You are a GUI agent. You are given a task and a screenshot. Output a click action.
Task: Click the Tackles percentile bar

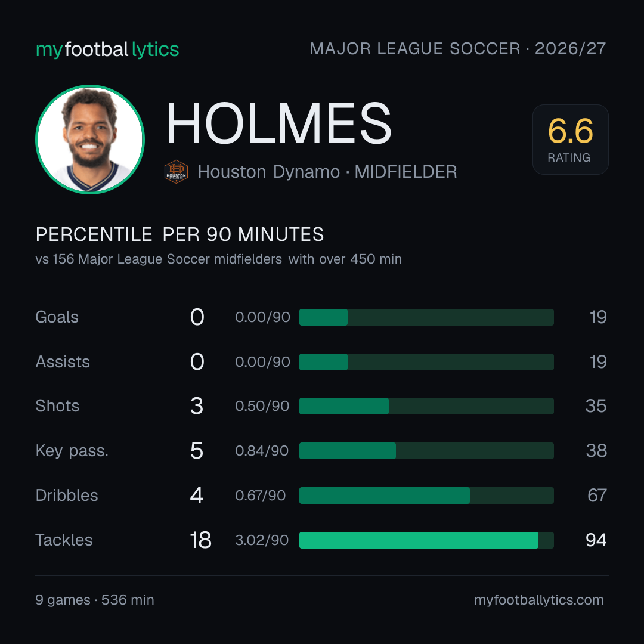[x=426, y=540]
